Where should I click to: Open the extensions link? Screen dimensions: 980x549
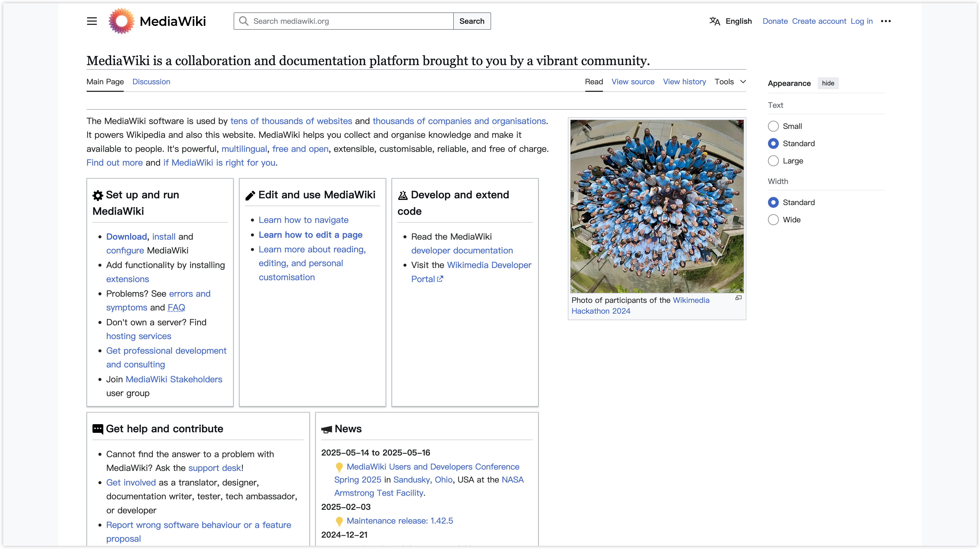pos(127,279)
